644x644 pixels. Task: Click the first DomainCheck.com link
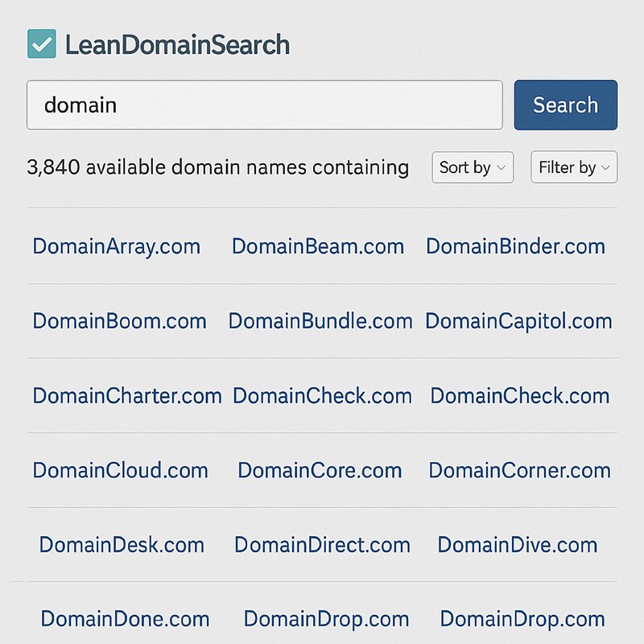(x=321, y=396)
